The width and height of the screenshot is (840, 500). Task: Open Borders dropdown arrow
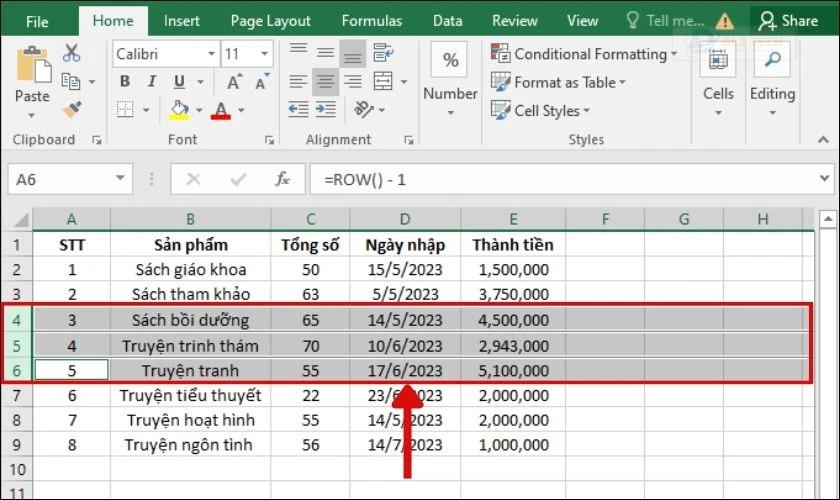click(146, 110)
